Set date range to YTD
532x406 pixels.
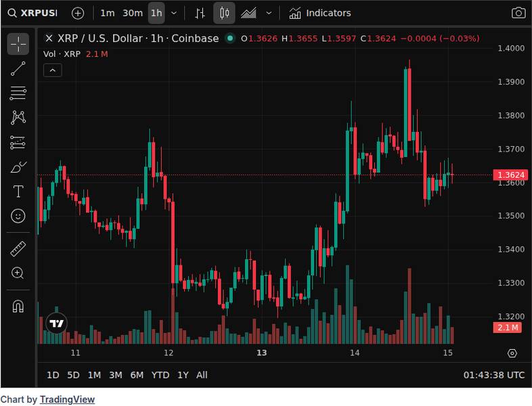pyautogui.click(x=160, y=375)
